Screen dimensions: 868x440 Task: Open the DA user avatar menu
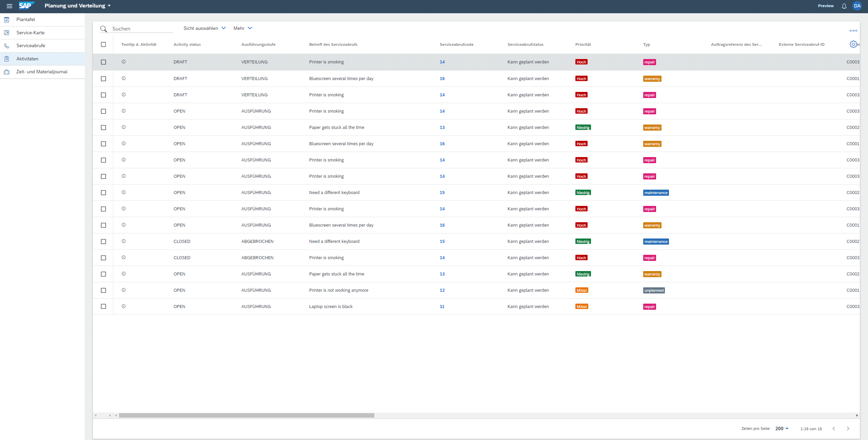click(x=857, y=6)
